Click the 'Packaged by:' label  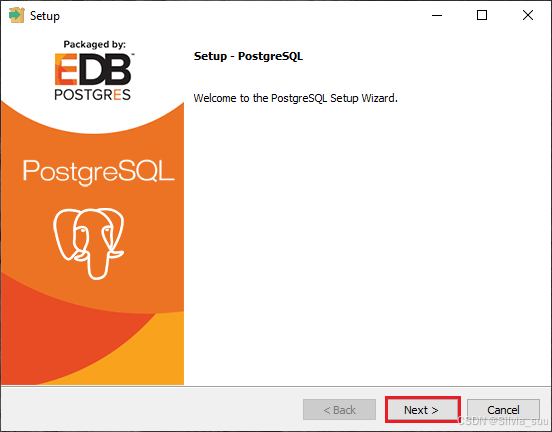[94, 44]
